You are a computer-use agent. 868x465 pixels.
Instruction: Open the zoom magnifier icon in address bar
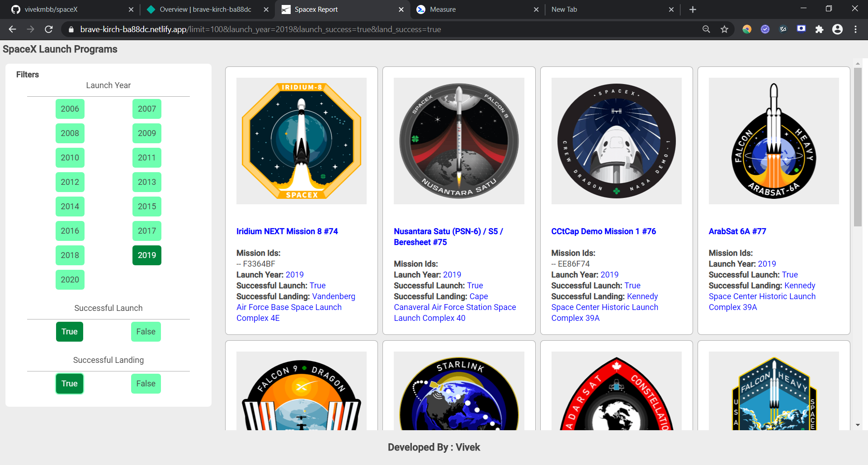coord(706,29)
